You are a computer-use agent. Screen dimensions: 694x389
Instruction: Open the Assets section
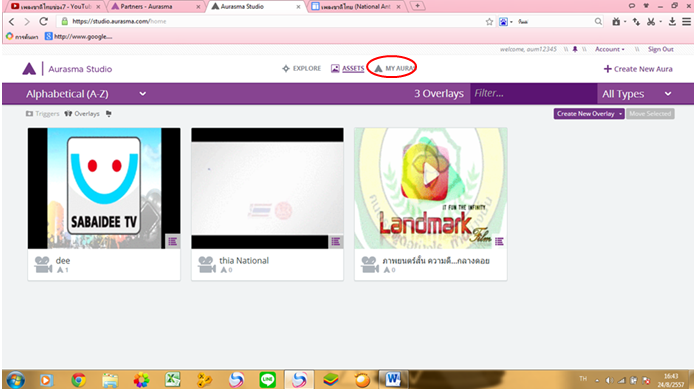tap(347, 69)
